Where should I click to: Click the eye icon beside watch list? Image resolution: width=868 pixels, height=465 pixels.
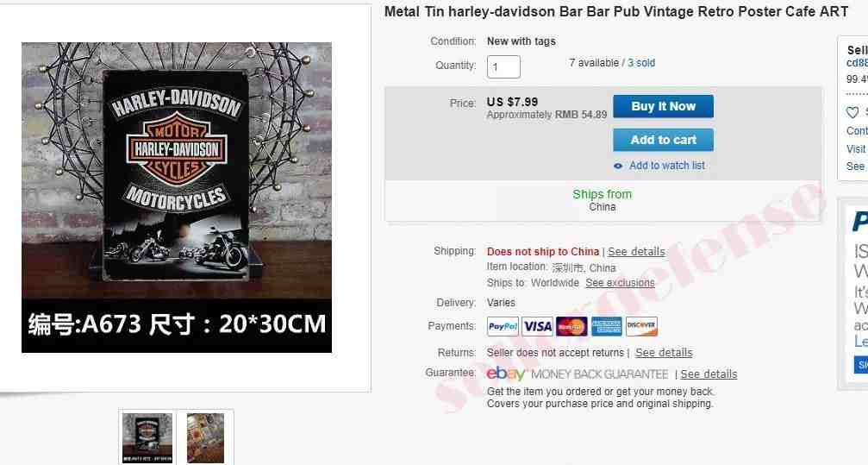[618, 166]
